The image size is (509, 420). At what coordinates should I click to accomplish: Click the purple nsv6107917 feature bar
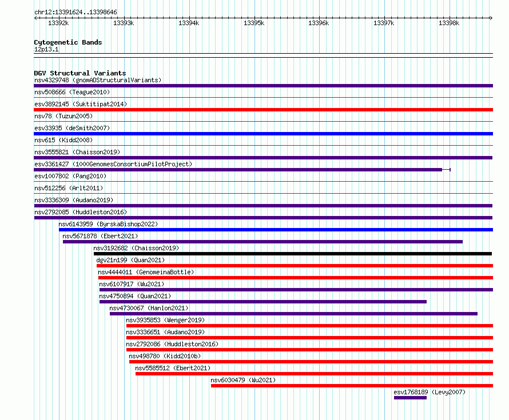pyautogui.click(x=296, y=290)
